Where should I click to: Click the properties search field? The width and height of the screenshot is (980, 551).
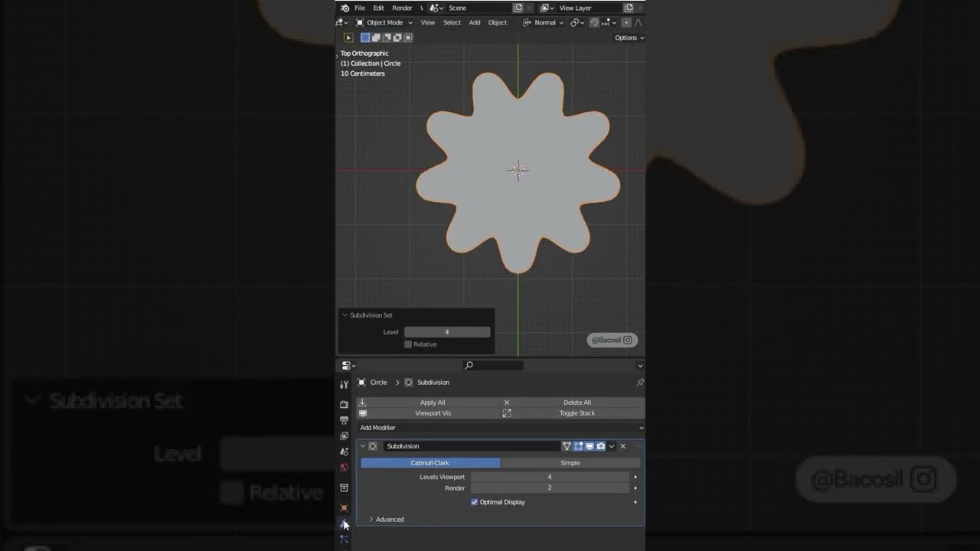(x=493, y=366)
